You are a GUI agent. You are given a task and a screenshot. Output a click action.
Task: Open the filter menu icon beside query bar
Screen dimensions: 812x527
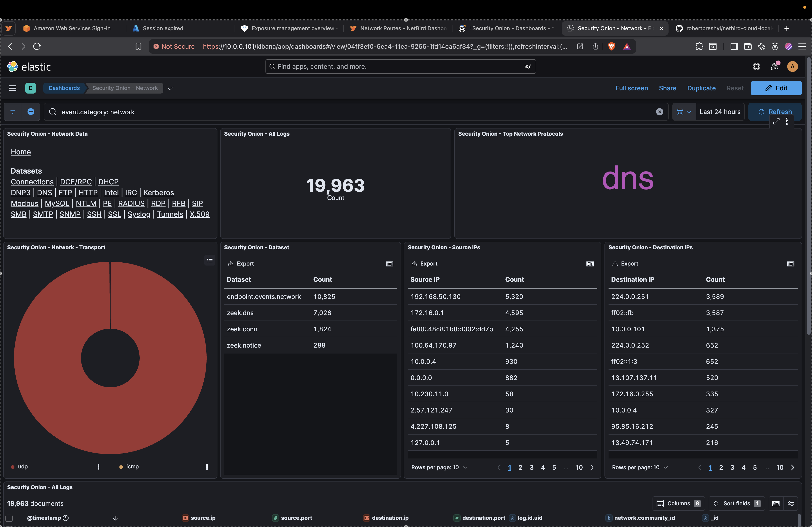pyautogui.click(x=13, y=112)
